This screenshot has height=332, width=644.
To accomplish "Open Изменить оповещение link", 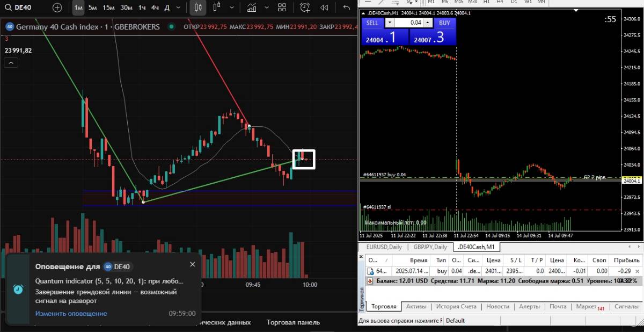I will pyautogui.click(x=71, y=314).
